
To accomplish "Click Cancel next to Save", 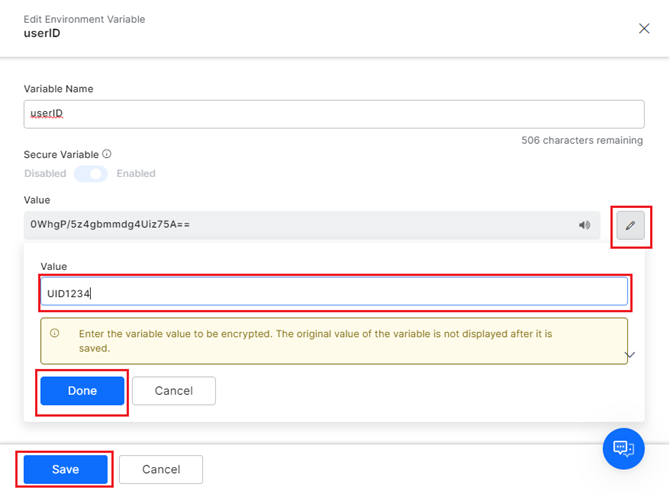I will (x=161, y=469).
